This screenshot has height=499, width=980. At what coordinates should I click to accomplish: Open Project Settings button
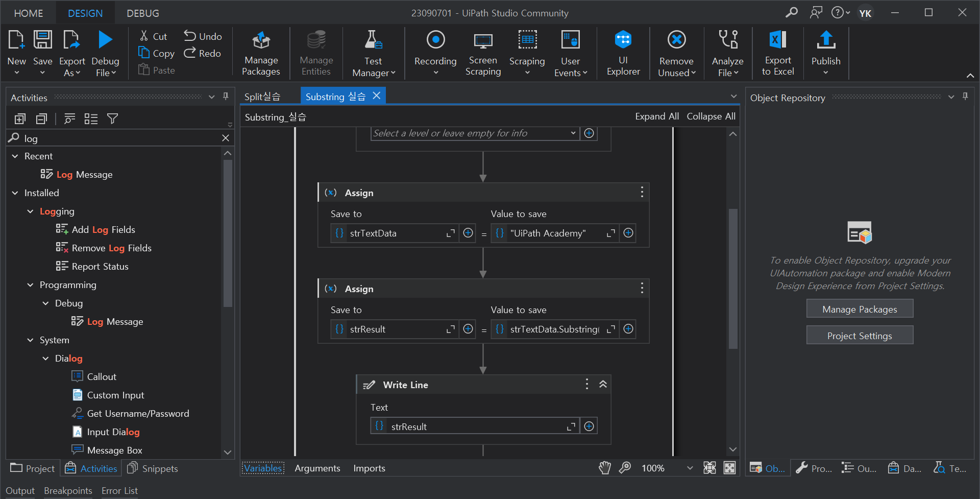click(x=860, y=336)
